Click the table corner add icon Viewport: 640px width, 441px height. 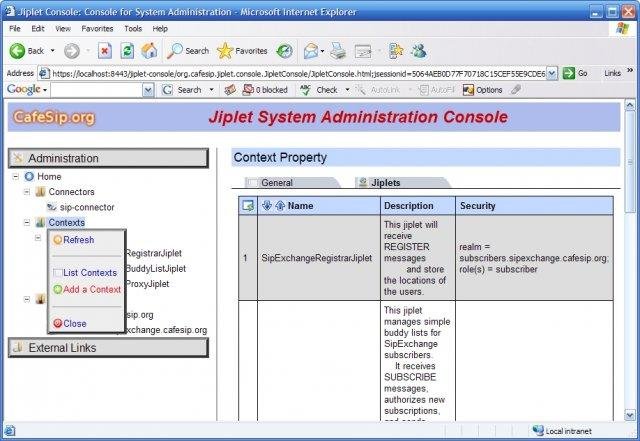coord(248,205)
